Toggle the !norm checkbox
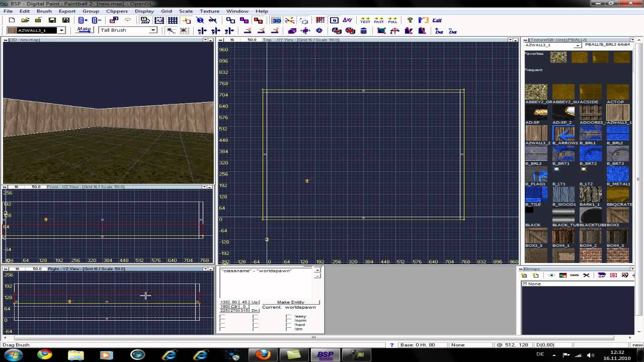This screenshot has height=362, width=644. (x=289, y=321)
